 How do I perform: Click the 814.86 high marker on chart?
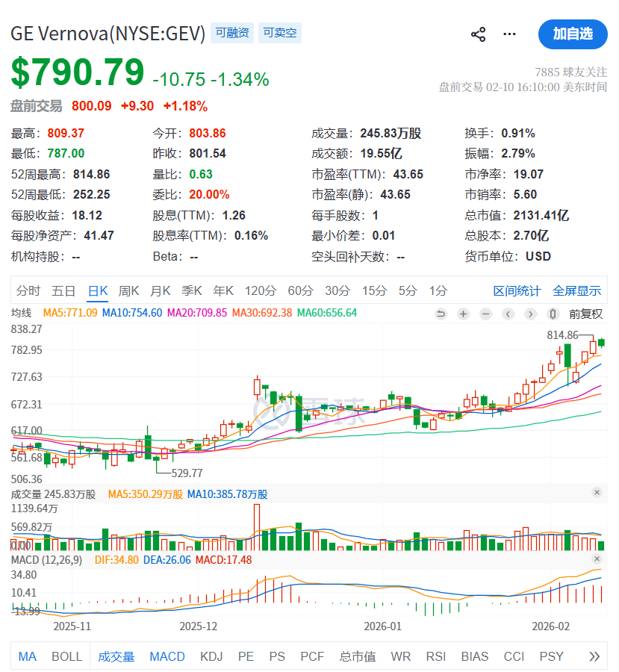point(562,335)
